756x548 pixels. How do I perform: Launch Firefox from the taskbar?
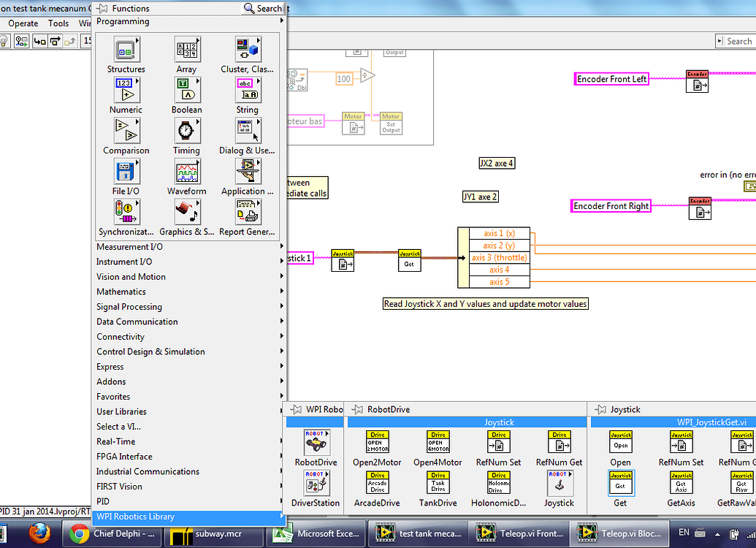tap(39, 533)
